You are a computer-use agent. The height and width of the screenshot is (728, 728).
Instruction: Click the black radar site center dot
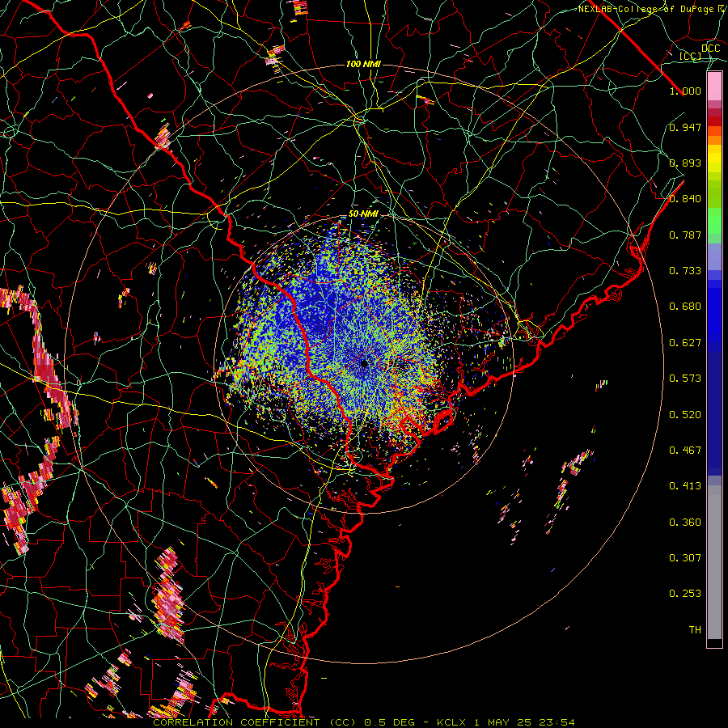[x=365, y=363]
